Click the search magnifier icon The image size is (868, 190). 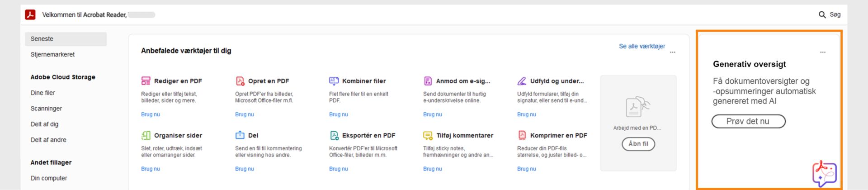(x=822, y=15)
